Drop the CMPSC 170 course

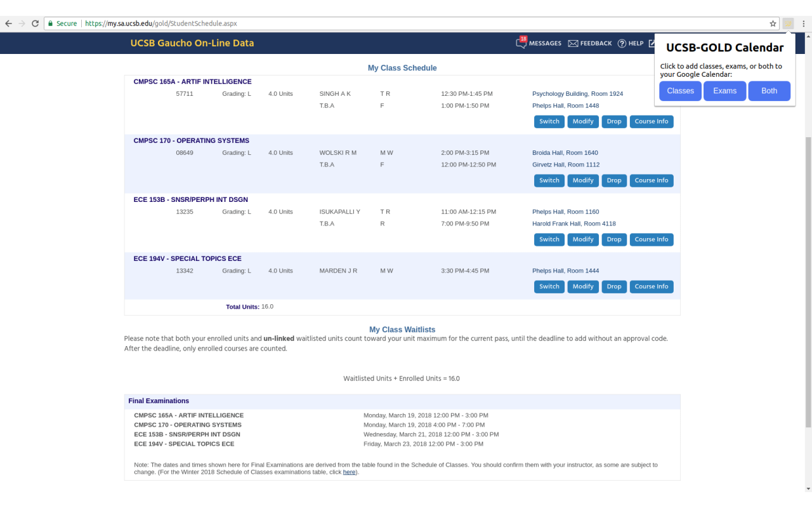614,180
